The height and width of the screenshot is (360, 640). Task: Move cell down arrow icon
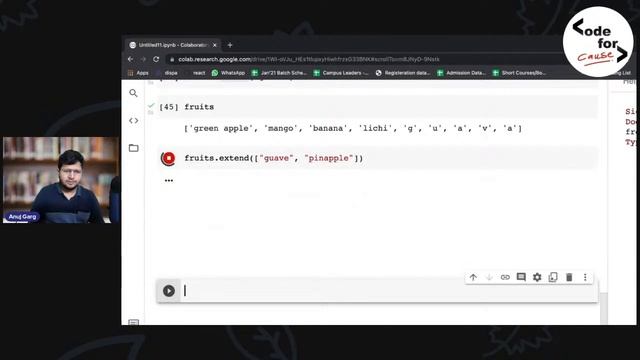tap(489, 277)
